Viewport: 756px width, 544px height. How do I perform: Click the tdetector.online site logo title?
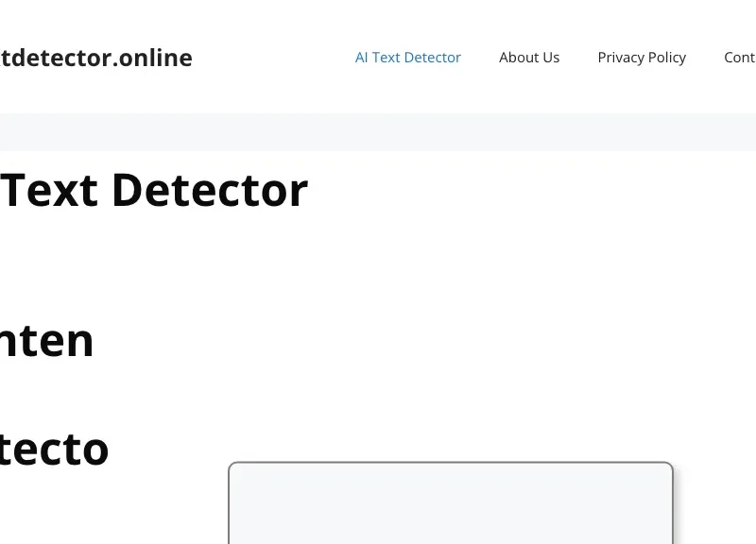click(96, 58)
